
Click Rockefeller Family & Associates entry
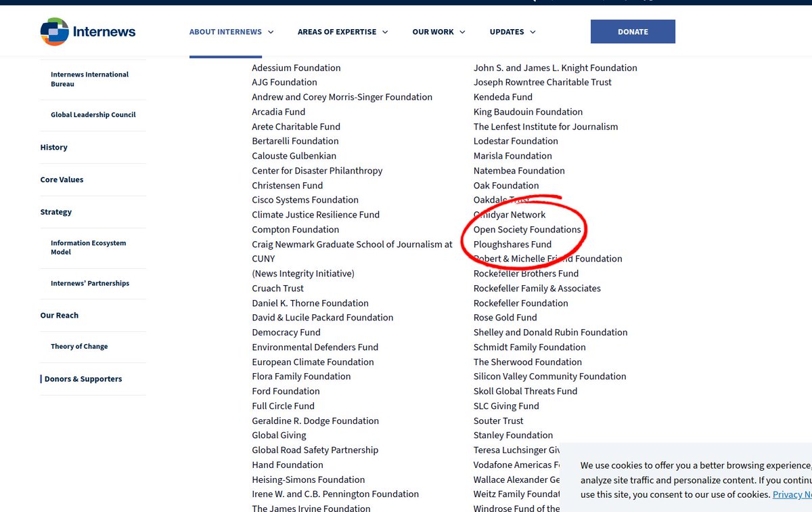[537, 289]
